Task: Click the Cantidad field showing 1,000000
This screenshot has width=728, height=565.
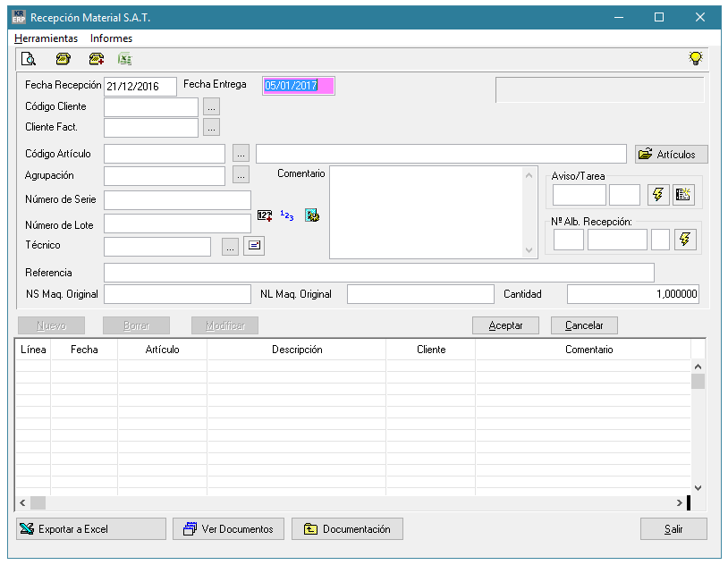Action: point(633,294)
